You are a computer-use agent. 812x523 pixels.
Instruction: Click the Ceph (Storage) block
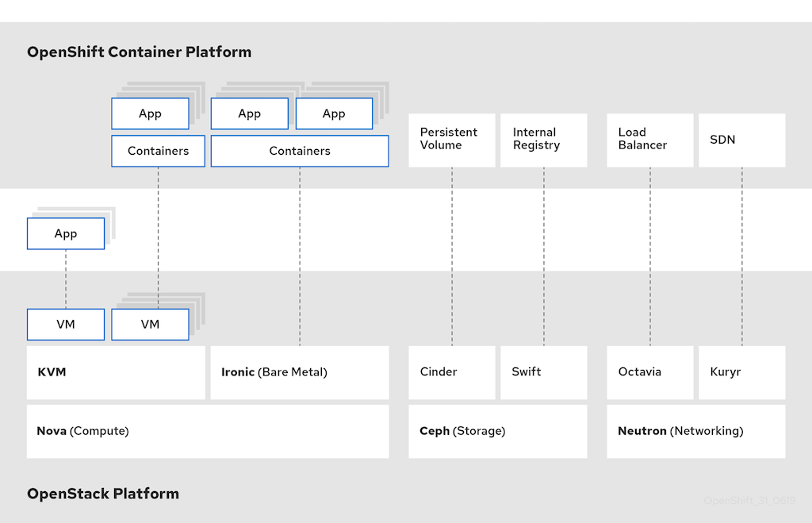pos(498,431)
